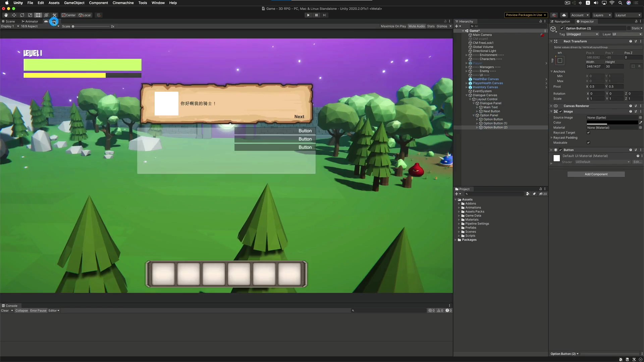Switch to the Scene tab
The image size is (644, 362).
click(x=9, y=21)
